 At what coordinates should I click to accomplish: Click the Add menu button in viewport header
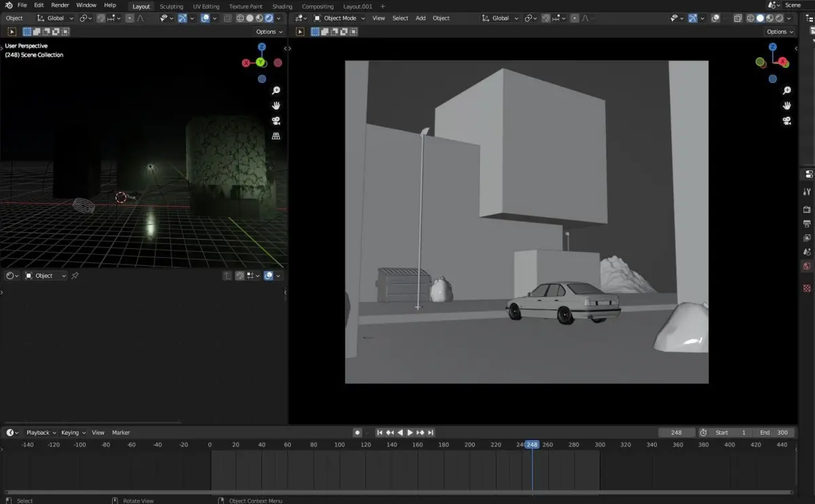point(420,18)
